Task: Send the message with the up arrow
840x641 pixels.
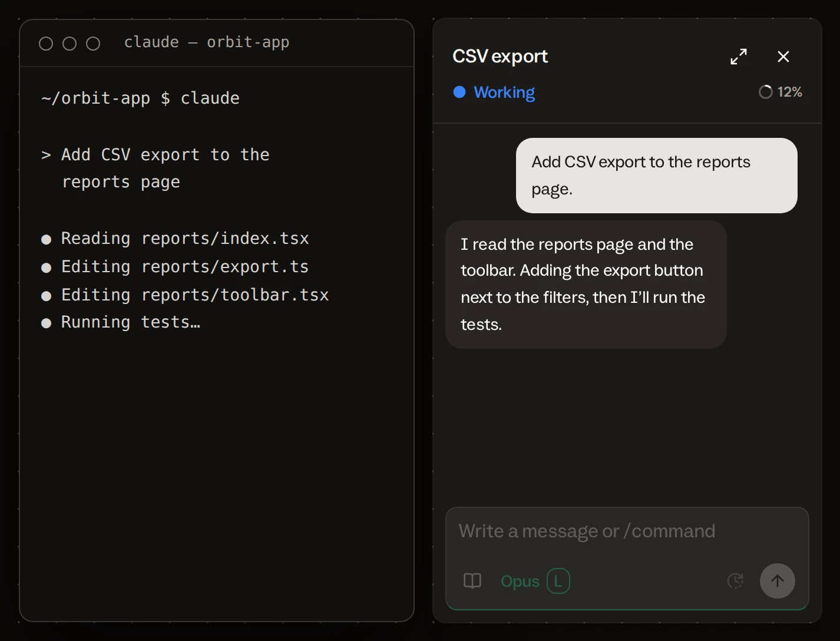Action: click(x=778, y=581)
